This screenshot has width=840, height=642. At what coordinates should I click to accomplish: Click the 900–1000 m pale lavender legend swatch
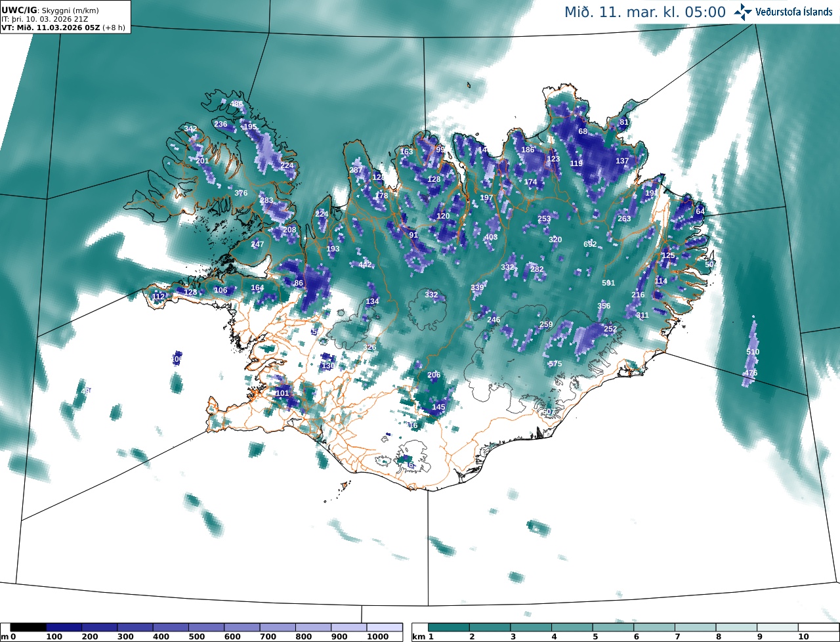(348, 628)
